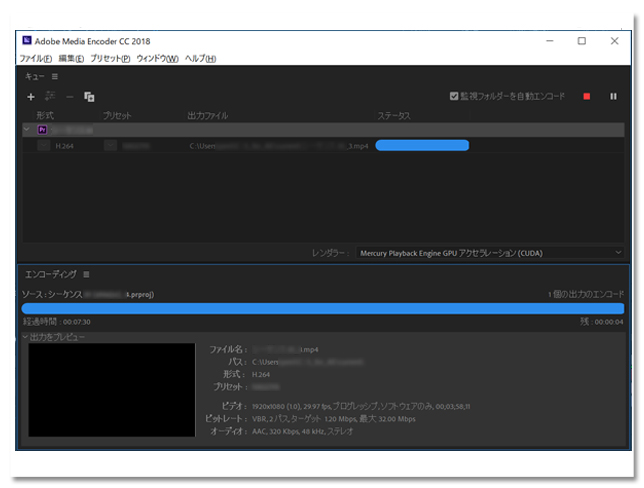The height and width of the screenshot is (488, 644).
Task: Click the 形式 column header
Action: (45, 115)
